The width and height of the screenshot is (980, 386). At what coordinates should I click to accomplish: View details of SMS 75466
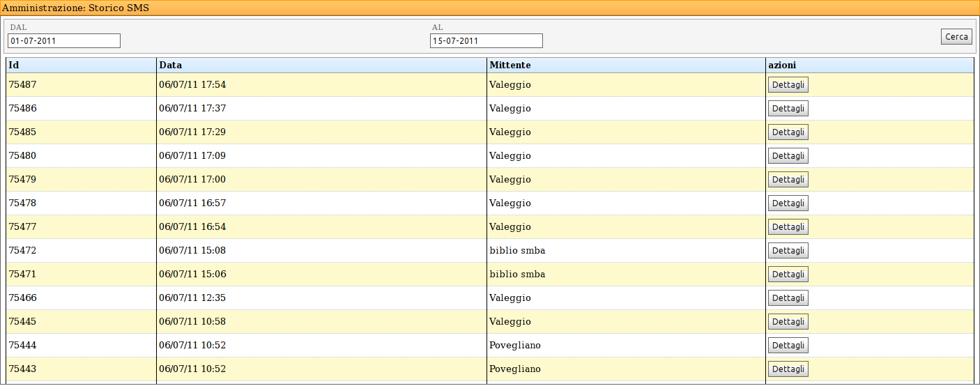point(788,298)
